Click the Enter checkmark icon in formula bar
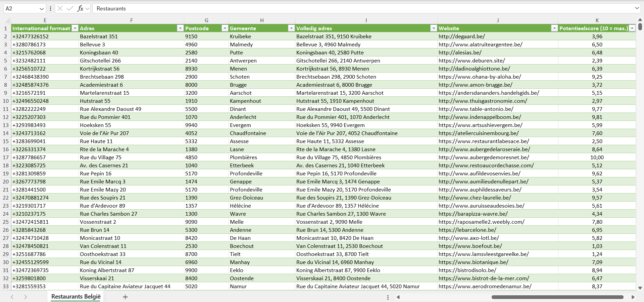 click(70, 8)
